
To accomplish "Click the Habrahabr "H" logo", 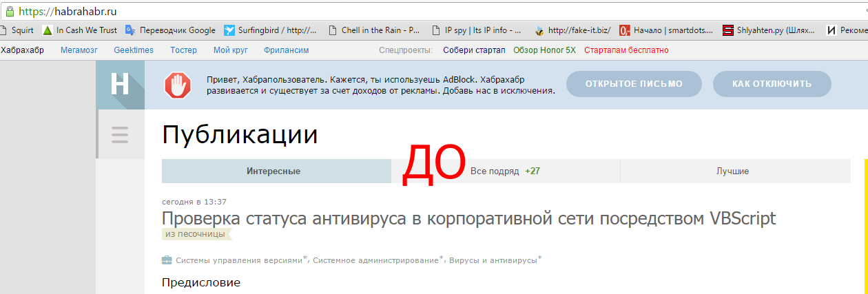I will tap(120, 85).
